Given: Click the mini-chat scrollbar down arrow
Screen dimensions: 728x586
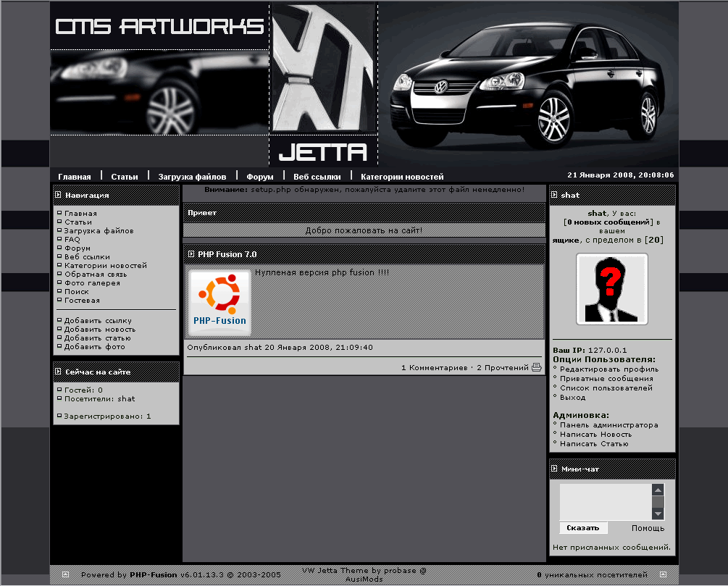Looking at the screenshot, I should coord(658,514).
